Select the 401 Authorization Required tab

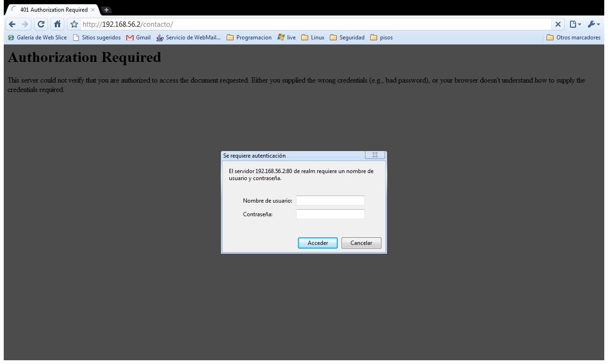(x=53, y=9)
